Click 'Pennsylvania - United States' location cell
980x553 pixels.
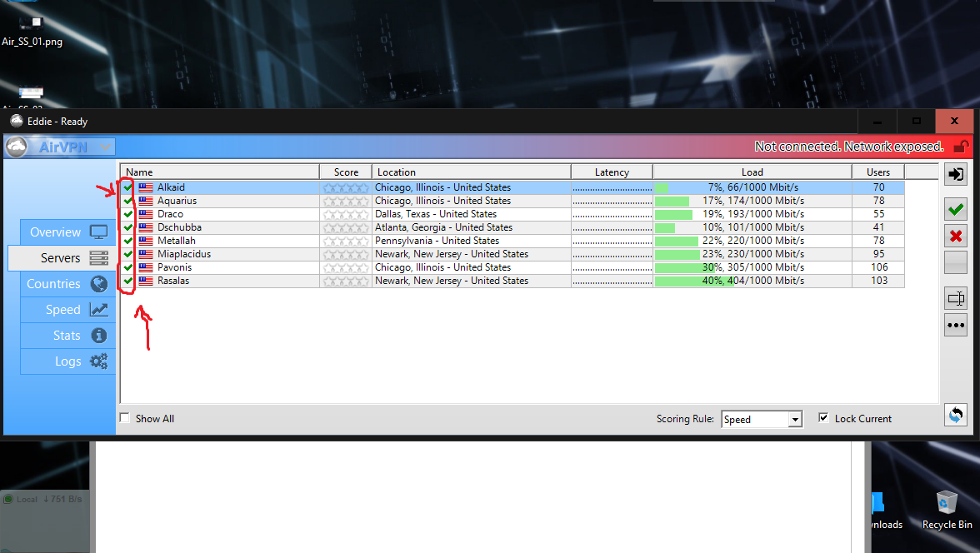tap(472, 241)
